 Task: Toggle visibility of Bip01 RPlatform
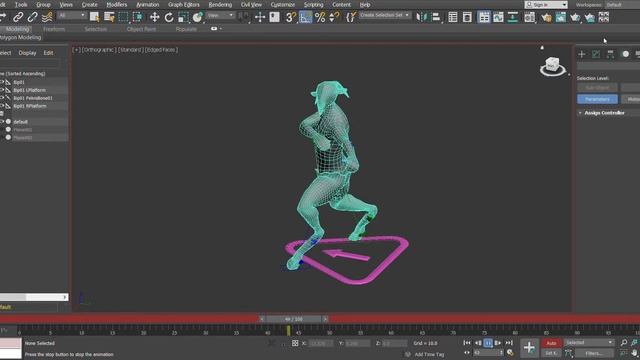[2, 106]
